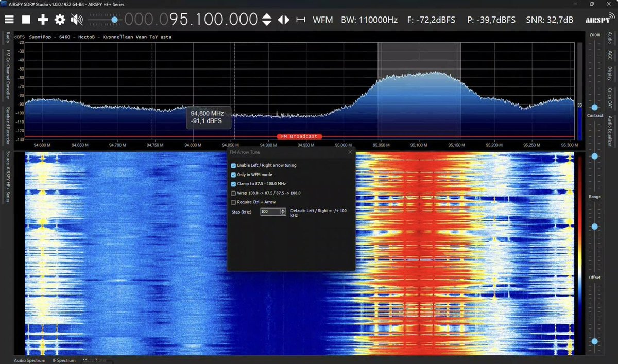The width and height of the screenshot is (618, 364).
Task: Maximize the SDR# Studio window
Action: [x=592, y=4]
